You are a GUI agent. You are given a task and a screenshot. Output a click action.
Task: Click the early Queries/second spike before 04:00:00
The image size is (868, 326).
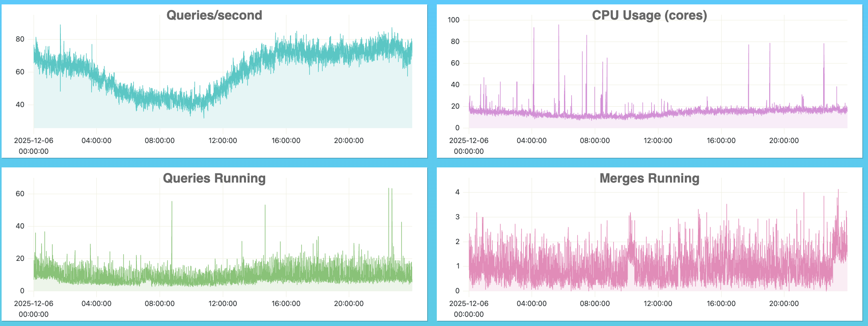tap(60, 26)
